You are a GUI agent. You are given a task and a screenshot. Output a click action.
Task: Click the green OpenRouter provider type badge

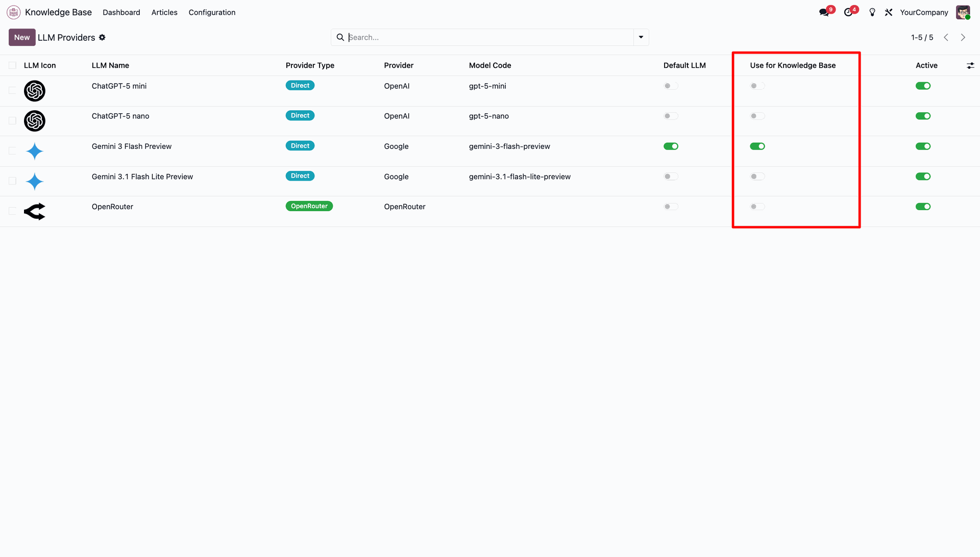tap(309, 206)
